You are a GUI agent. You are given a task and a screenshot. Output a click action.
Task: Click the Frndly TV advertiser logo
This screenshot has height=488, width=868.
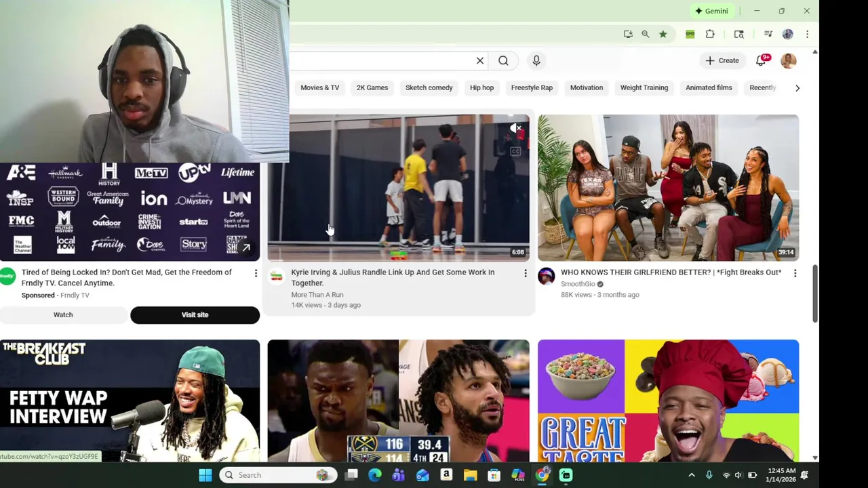[x=7, y=276]
